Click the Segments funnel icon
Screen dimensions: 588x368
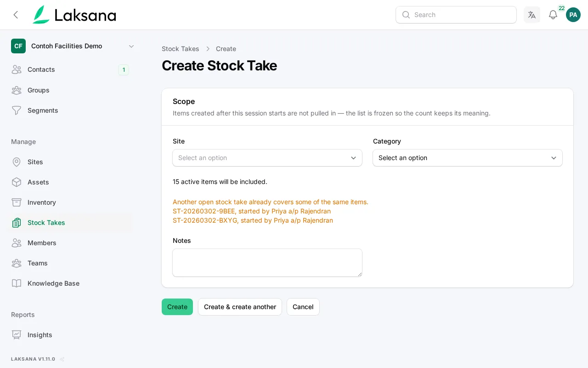coord(17,110)
